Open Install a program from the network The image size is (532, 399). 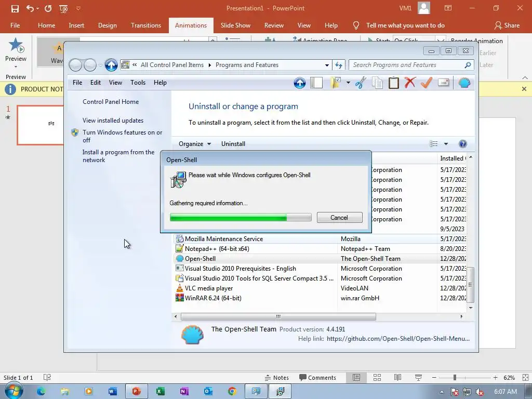click(x=118, y=156)
